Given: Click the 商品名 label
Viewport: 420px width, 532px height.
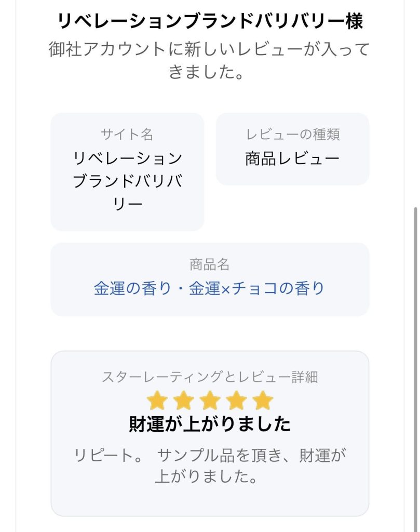Looking at the screenshot, I should click(210, 264).
